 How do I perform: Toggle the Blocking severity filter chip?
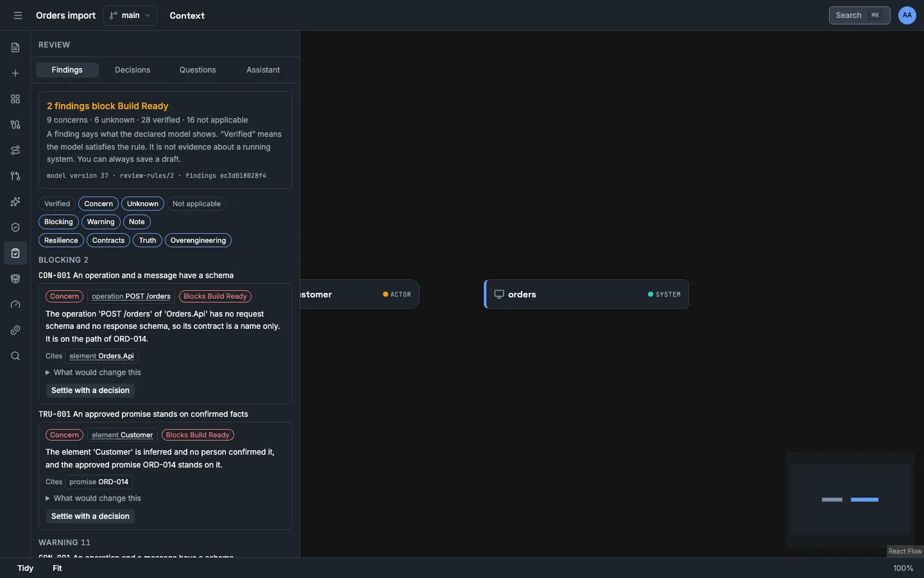pos(58,222)
